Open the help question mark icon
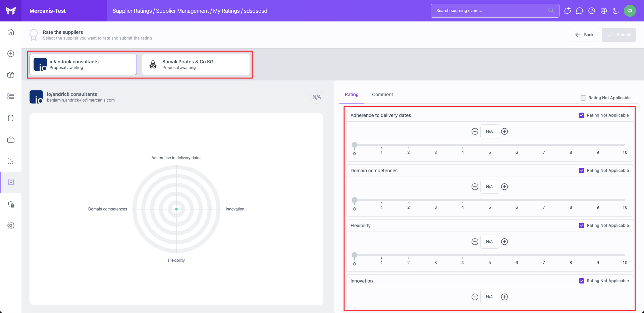The image size is (644, 313). tap(592, 11)
